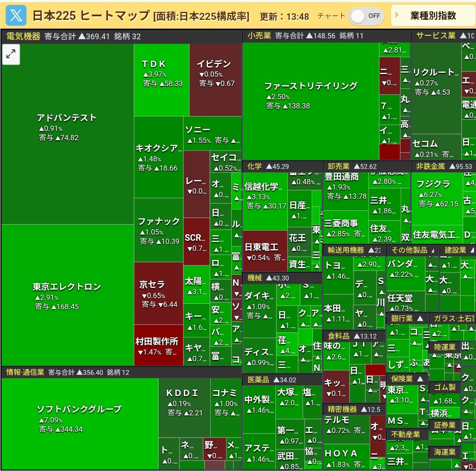The image size is (476, 471).
Task: Click the テルモ tile
Action: [346, 430]
